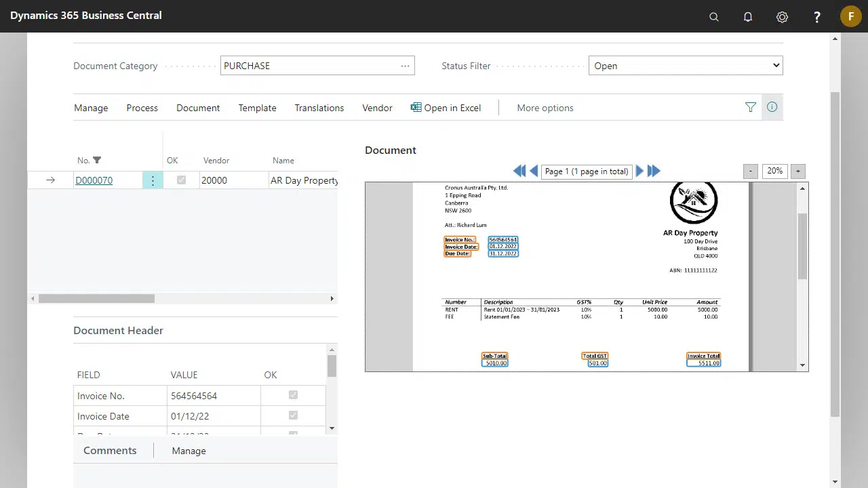Screen dimensions: 868x488
Task: Expand More options in the action bar
Action: click(545, 108)
